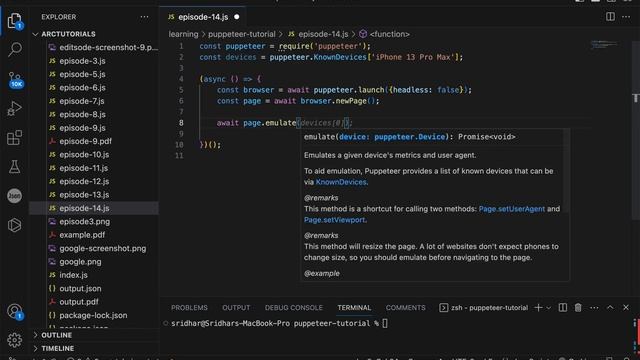640x360 pixels.
Task: Click the unsaved dot on episode-14.js tab
Action: coord(237,17)
